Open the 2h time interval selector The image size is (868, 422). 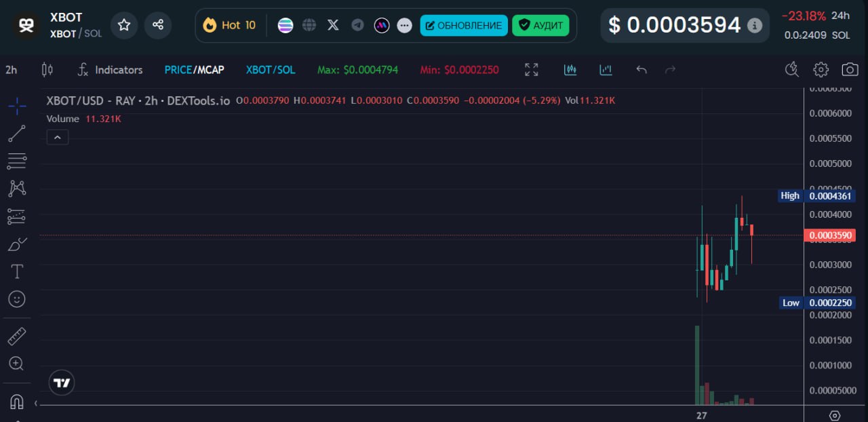pos(12,70)
